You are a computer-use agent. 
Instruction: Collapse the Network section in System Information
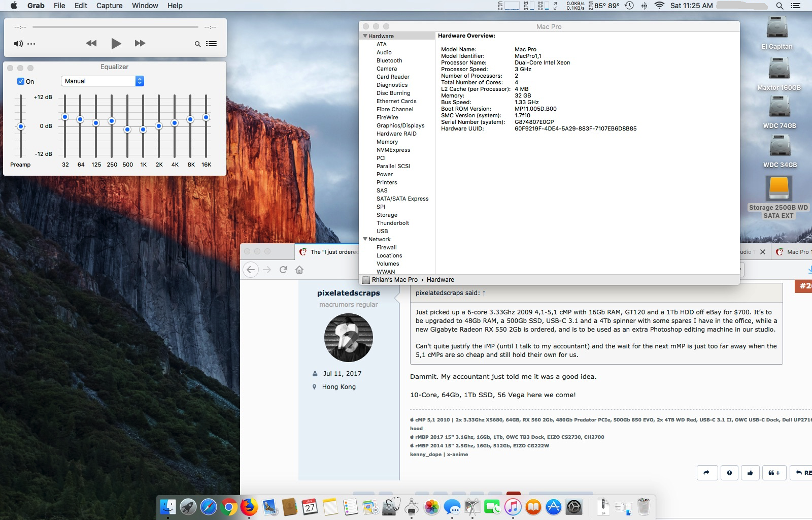pos(365,239)
